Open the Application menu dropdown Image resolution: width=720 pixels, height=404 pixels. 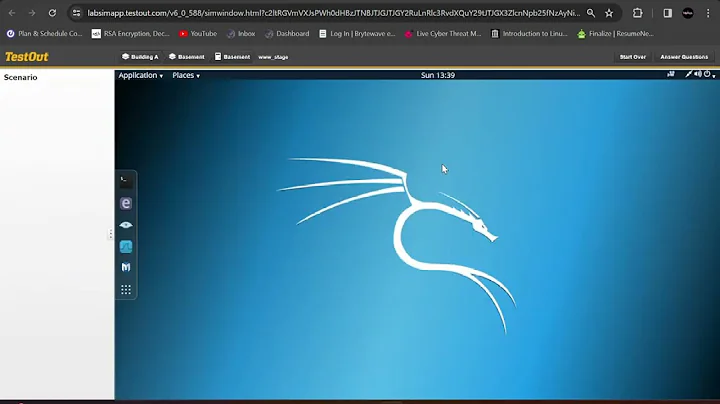click(141, 75)
